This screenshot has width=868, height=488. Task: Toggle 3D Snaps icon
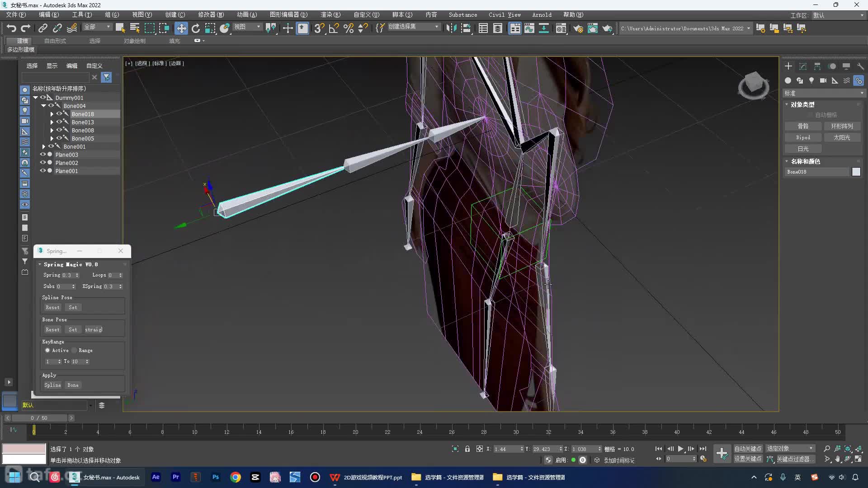click(x=319, y=28)
